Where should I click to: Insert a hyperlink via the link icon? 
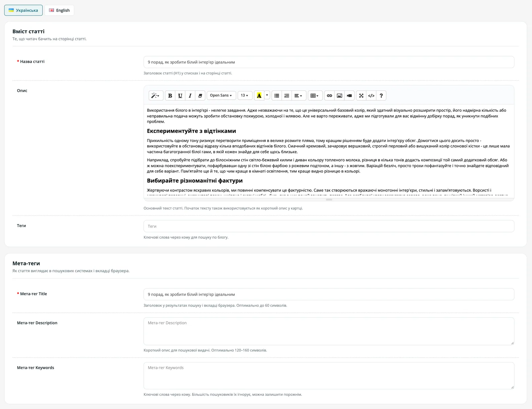330,96
